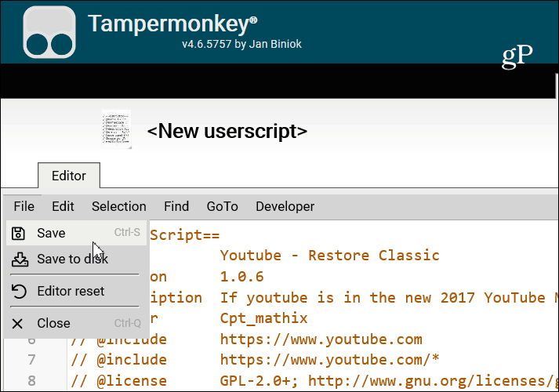The width and height of the screenshot is (559, 392).
Task: Open the Find menu
Action: [176, 206]
